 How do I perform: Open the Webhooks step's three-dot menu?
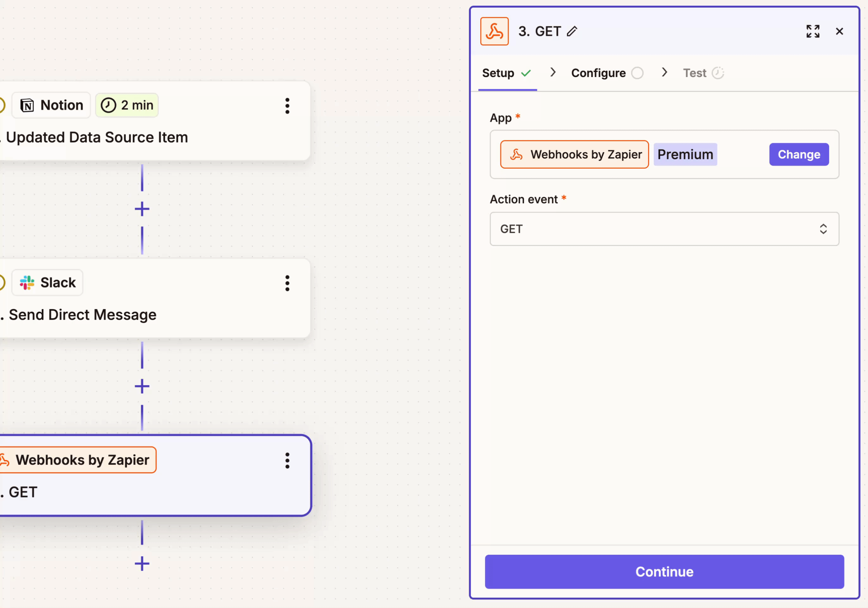287,461
